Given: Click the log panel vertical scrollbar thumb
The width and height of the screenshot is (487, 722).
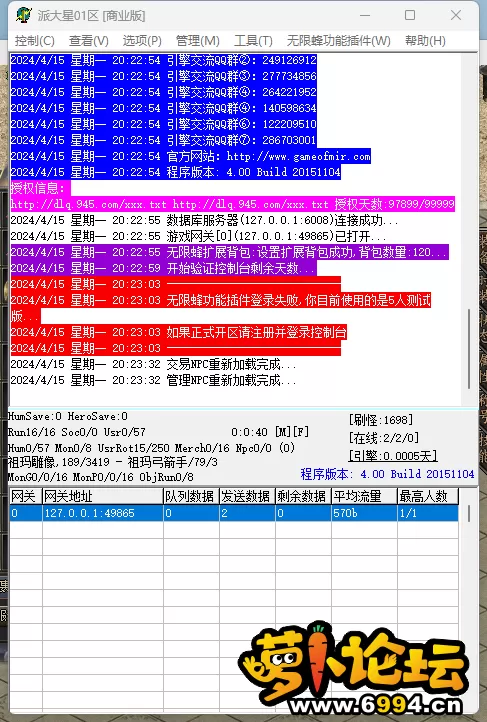Looking at the screenshot, I should (x=469, y=349).
